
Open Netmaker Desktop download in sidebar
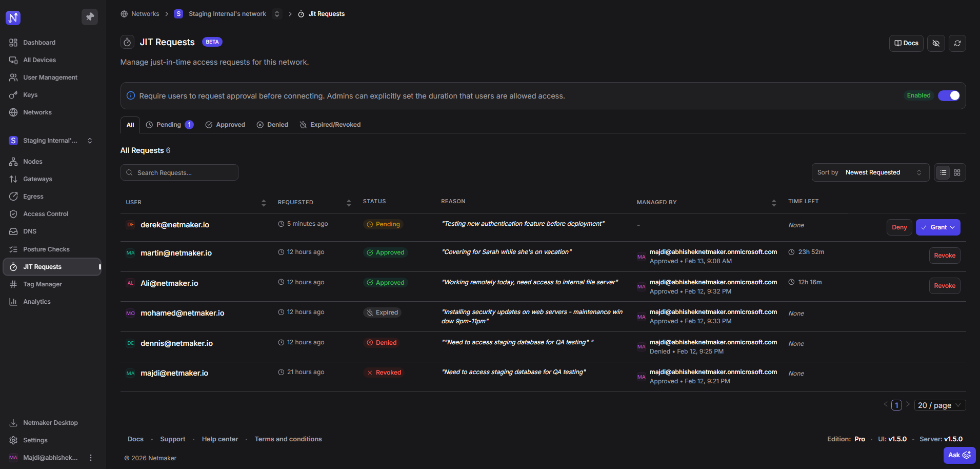click(50, 423)
